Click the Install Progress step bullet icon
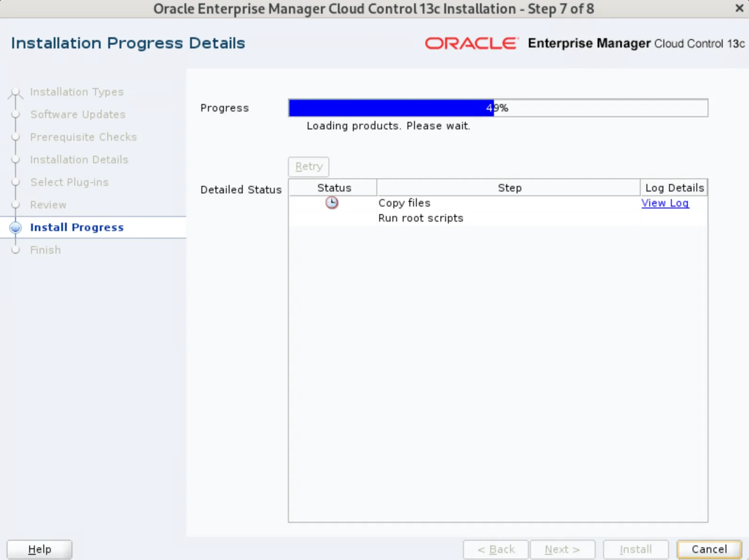The image size is (749, 560). (16, 228)
